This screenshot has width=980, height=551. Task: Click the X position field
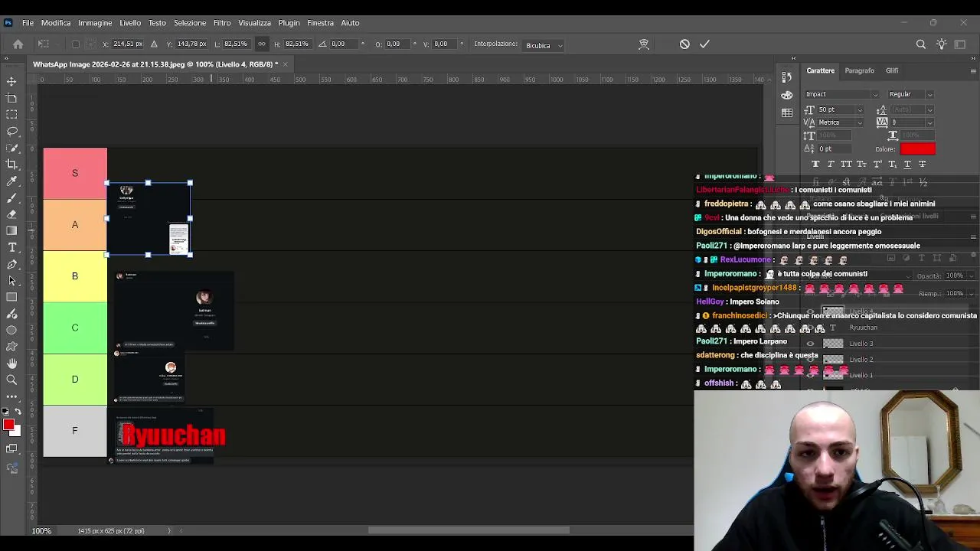point(128,44)
